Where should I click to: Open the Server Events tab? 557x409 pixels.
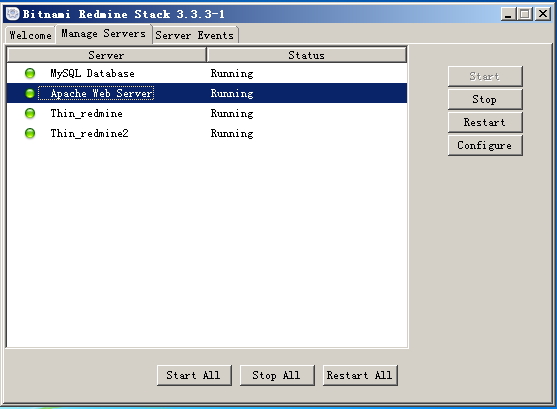[x=195, y=35]
